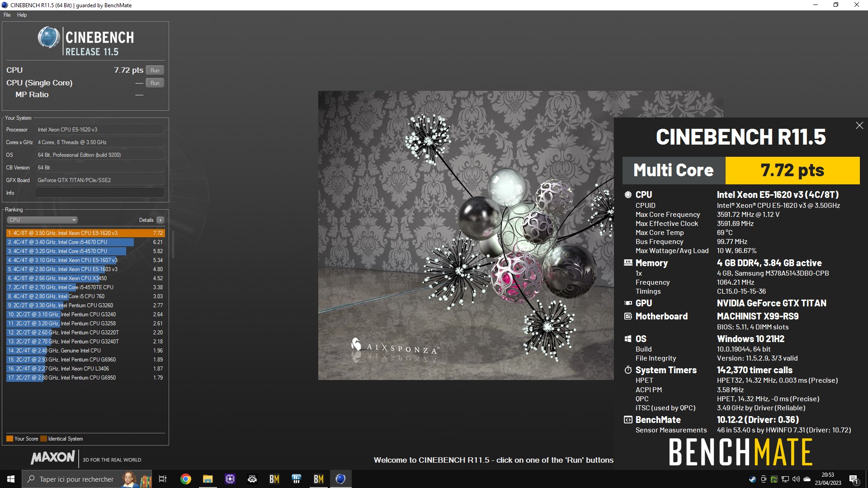This screenshot has height=488, width=868.
Task: Click the OS Windows icon in BenchMate
Action: pyautogui.click(x=628, y=339)
